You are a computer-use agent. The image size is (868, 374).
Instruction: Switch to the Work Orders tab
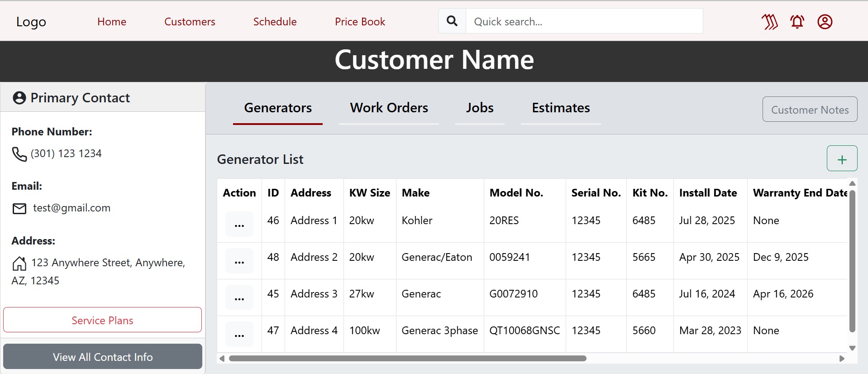pyautogui.click(x=389, y=108)
